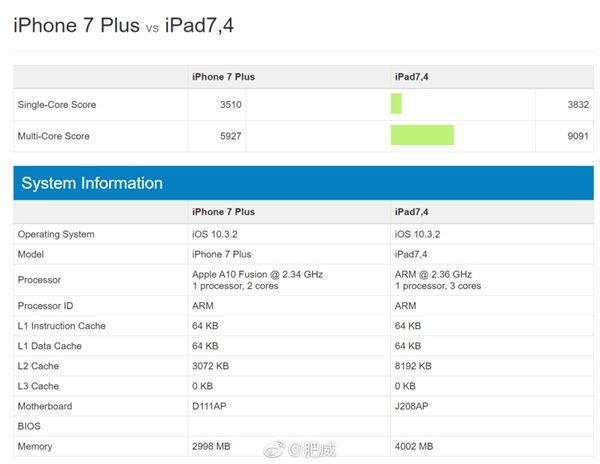Click 'ARM @ 2.36 GHz' processor value
The width and height of the screenshot is (600, 464).
pos(433,274)
